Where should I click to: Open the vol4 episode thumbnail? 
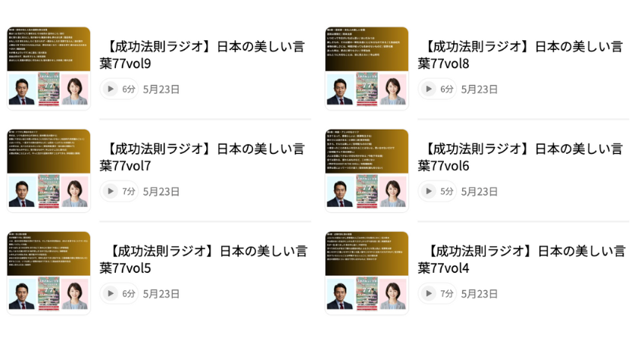[x=367, y=273]
